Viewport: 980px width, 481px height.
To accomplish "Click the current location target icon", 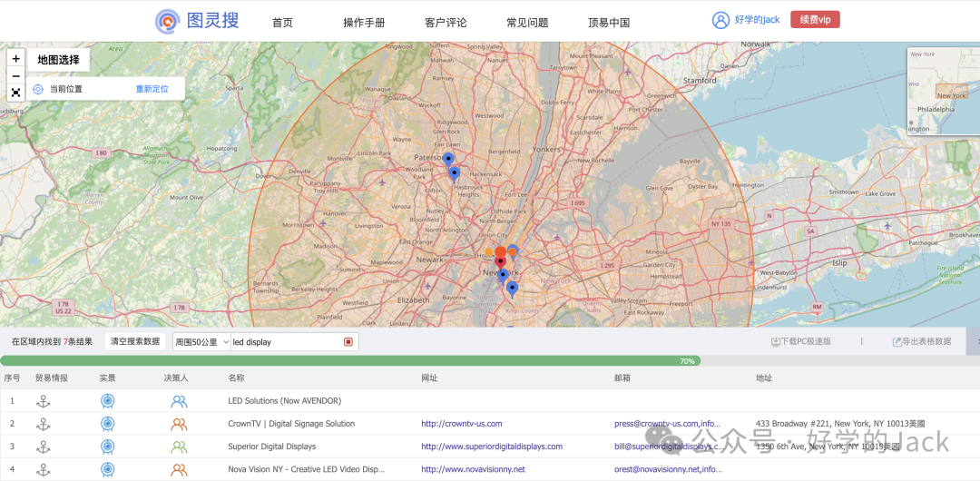I will coord(38,89).
